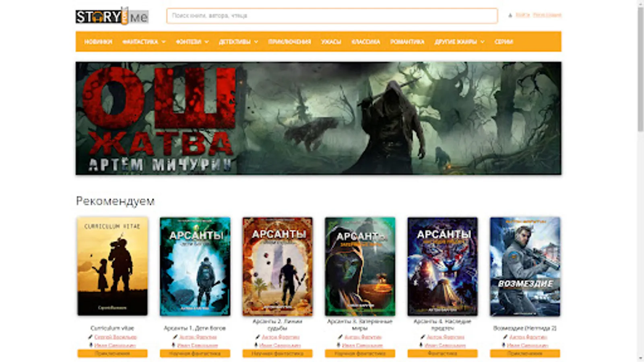644x362 pixels.
Task: Open the Другие жанры menu item
Action: 456,42
